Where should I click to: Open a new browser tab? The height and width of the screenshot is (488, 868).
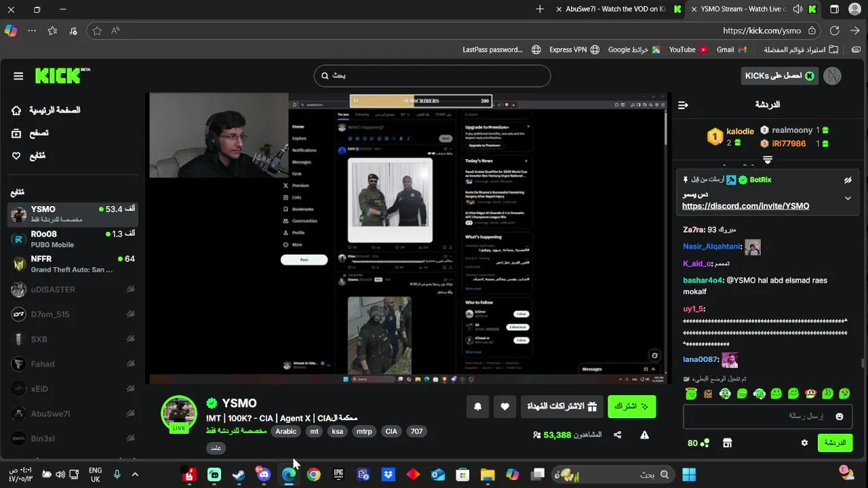(x=540, y=9)
